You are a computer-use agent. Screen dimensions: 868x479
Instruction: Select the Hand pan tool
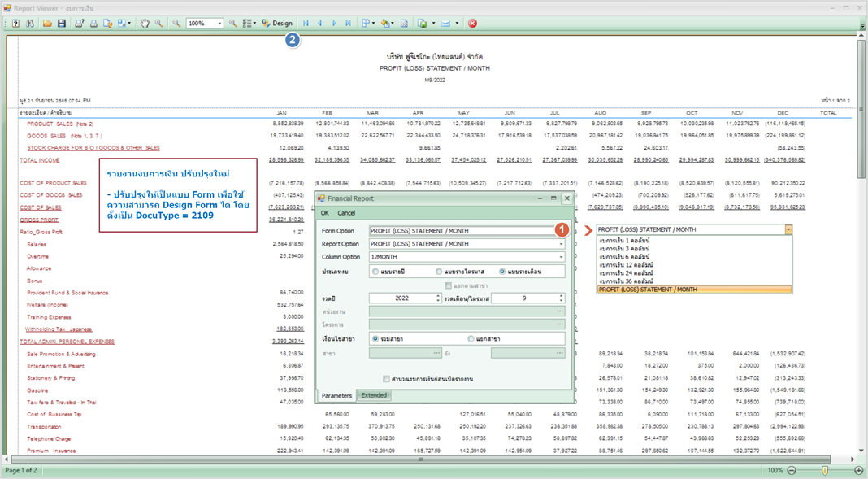pos(145,24)
